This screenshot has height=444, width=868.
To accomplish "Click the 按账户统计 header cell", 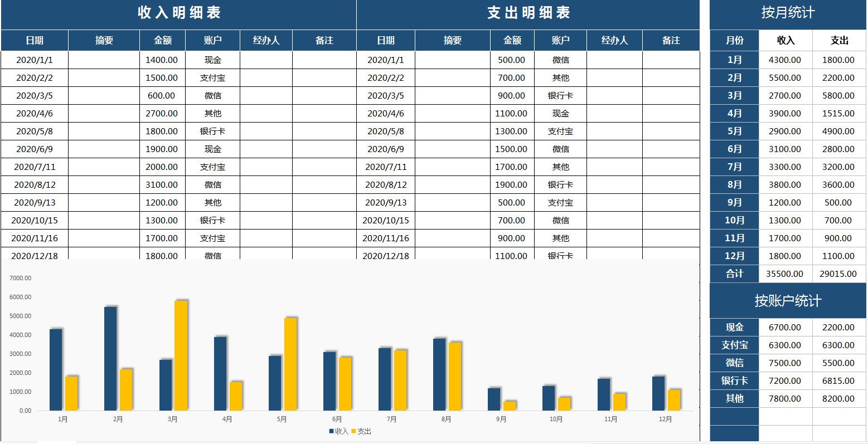I will point(788,301).
